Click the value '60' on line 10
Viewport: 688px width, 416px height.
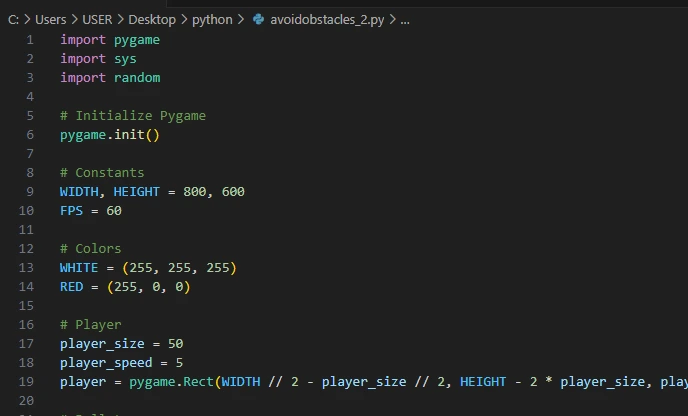114,211
